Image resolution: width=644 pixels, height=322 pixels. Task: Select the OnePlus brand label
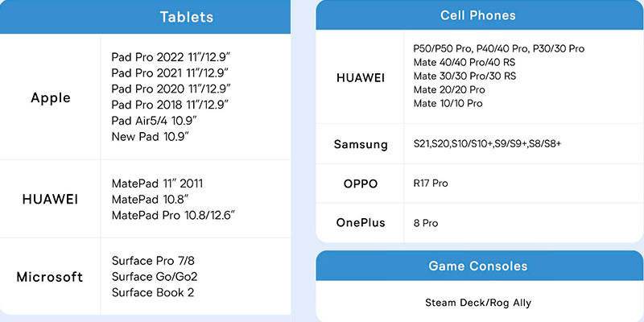(x=360, y=223)
